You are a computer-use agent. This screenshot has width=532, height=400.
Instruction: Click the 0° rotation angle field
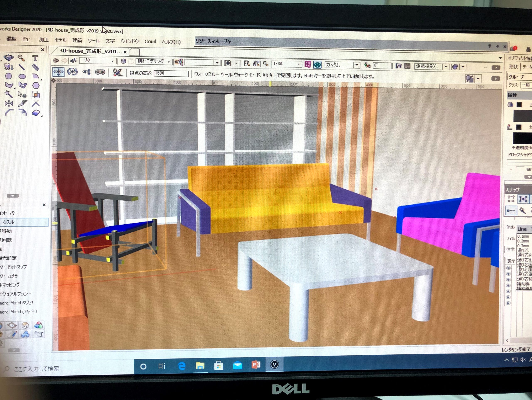tap(382, 65)
